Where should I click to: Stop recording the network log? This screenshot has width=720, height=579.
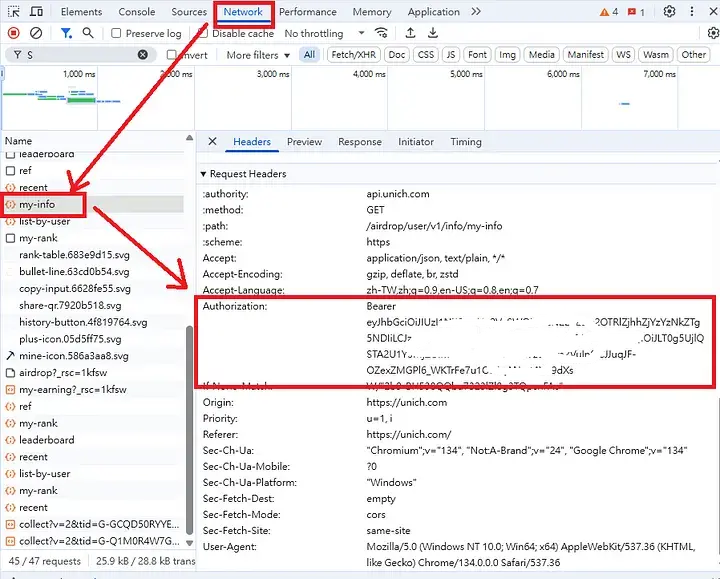tap(14, 33)
